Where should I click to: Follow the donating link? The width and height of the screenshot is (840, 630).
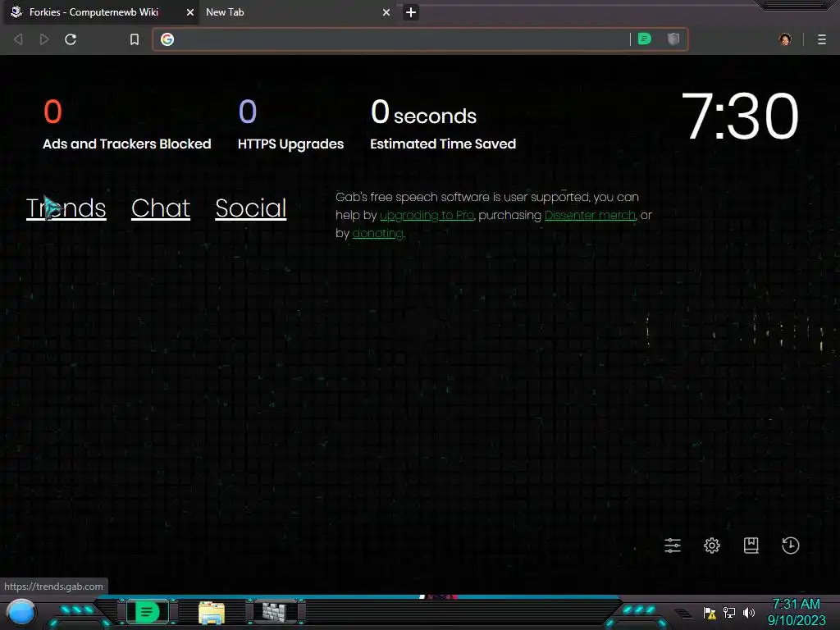pyautogui.click(x=377, y=234)
